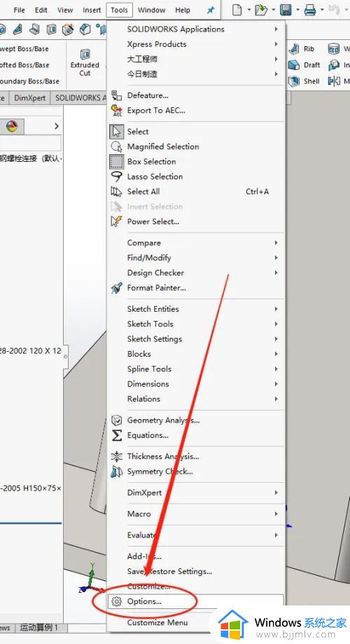
Task: Click Defeature menu entry
Action: (x=196, y=95)
